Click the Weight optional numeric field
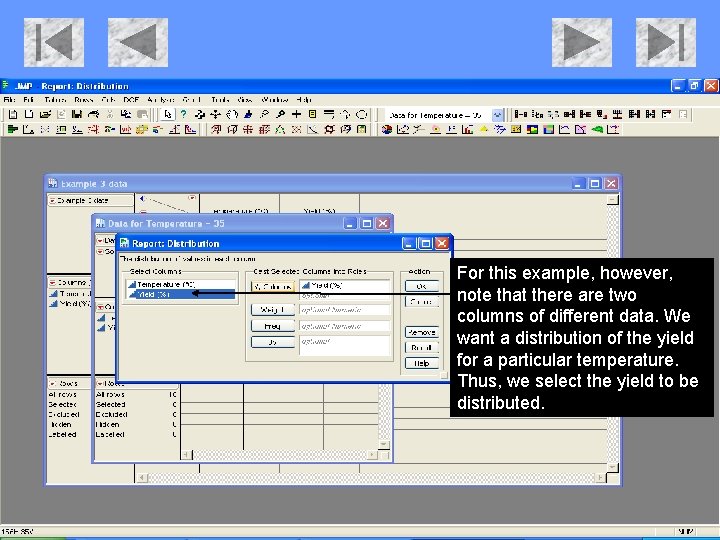 [344, 310]
